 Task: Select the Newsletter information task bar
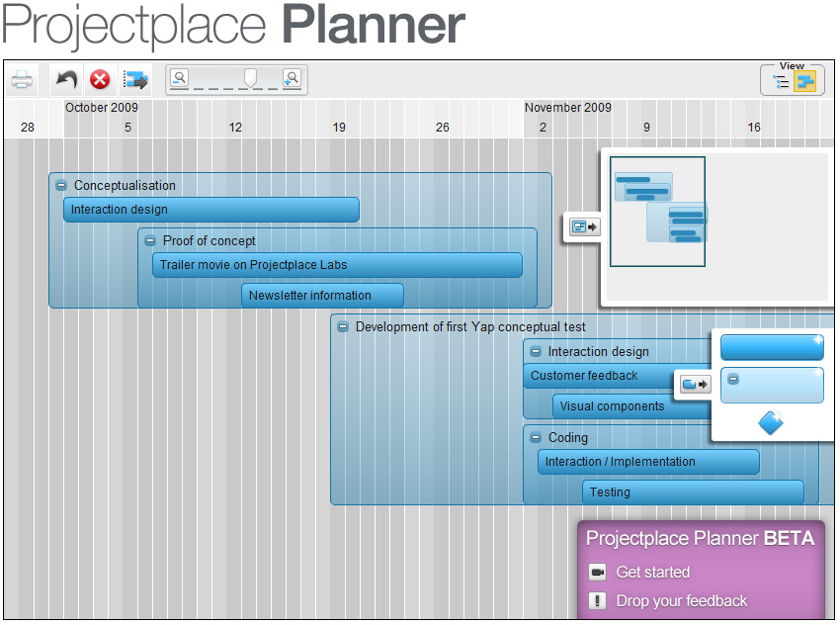click(322, 296)
